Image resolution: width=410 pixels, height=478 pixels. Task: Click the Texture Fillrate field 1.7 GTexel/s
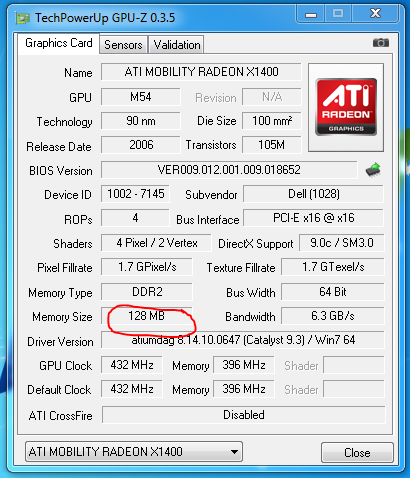[x=333, y=267]
